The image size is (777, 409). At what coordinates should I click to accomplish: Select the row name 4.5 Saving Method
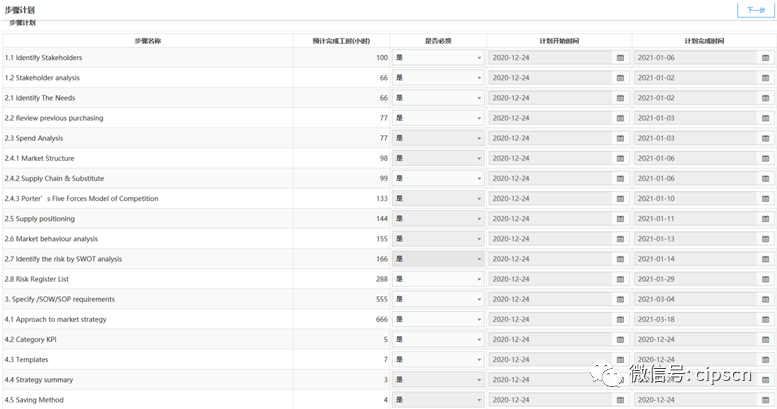coord(34,400)
